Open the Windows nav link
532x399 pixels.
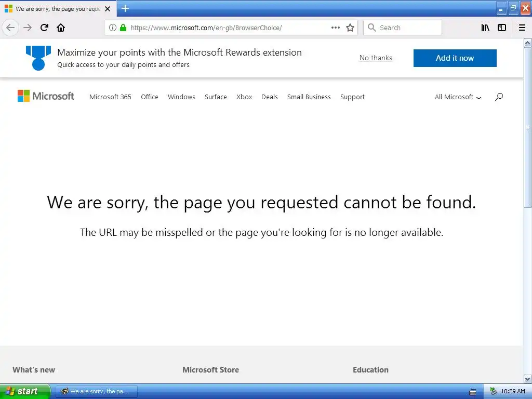click(181, 97)
